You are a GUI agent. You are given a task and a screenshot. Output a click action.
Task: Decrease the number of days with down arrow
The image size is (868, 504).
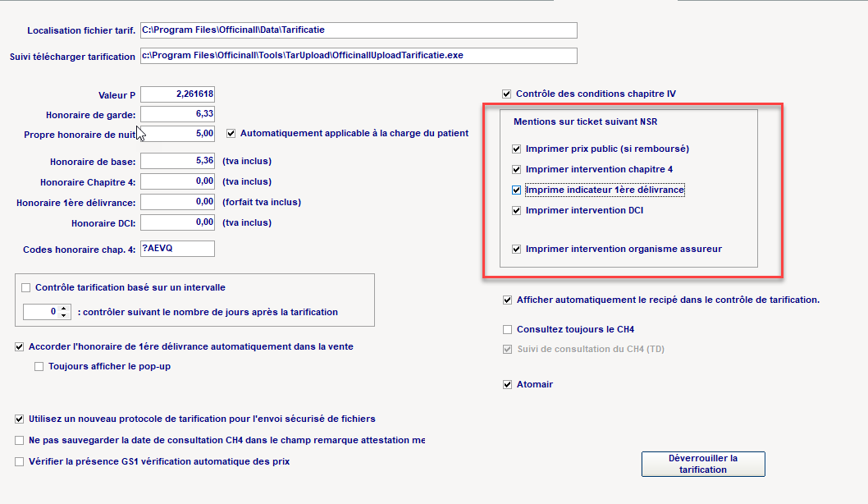(65, 316)
